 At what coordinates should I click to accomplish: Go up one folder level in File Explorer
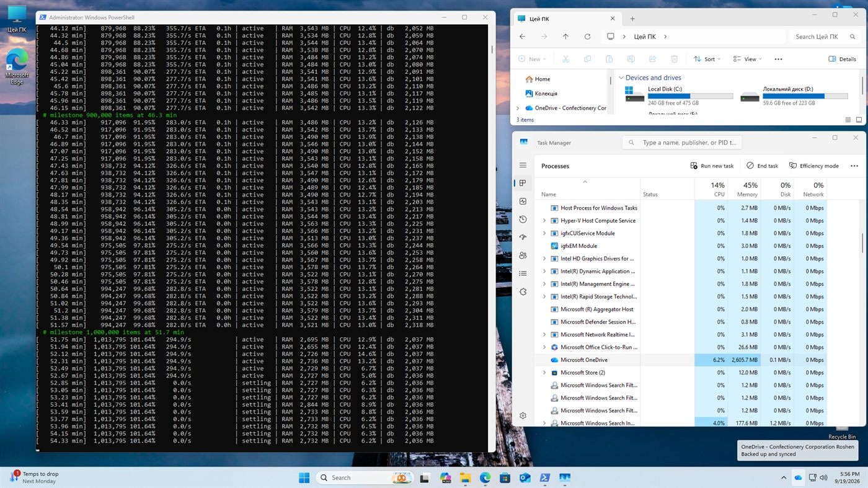(565, 37)
